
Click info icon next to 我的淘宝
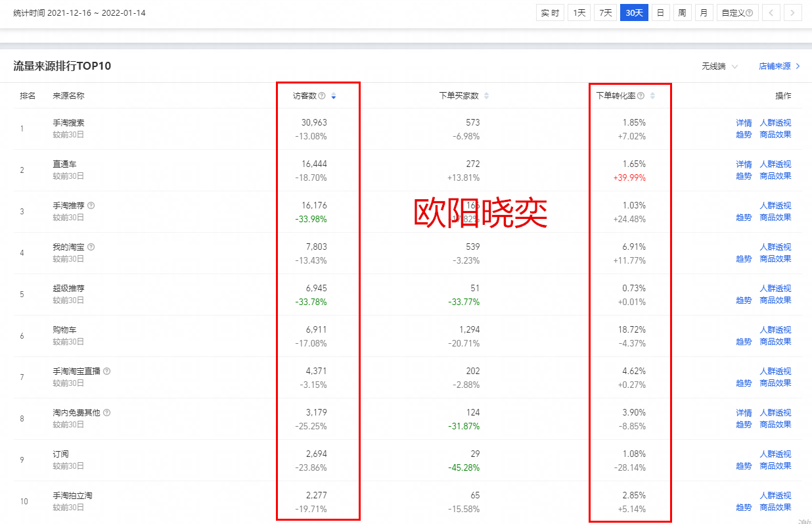coord(91,247)
